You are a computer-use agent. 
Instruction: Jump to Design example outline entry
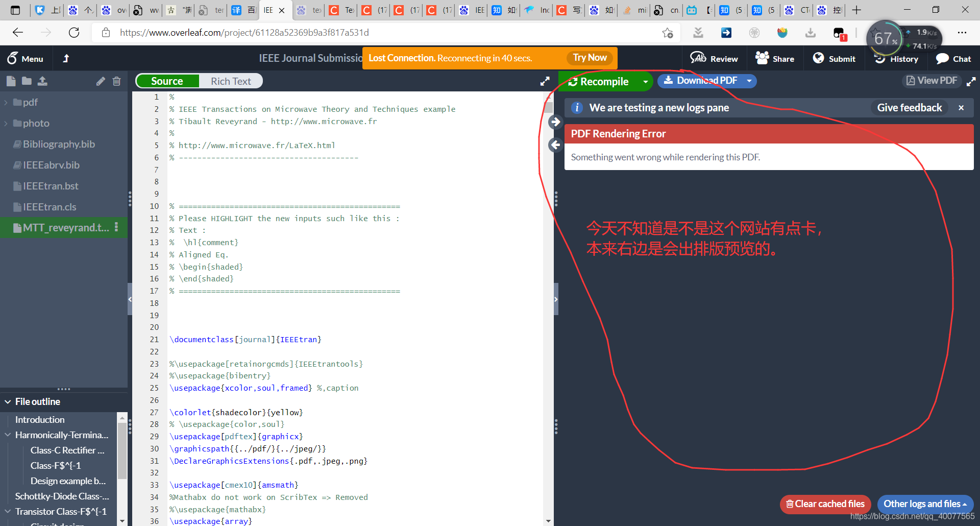pyautogui.click(x=68, y=481)
